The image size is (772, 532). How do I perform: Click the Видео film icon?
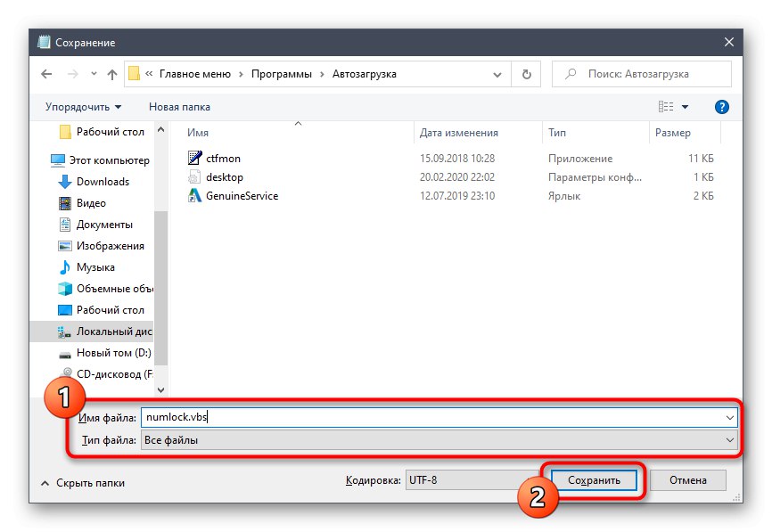tap(64, 203)
